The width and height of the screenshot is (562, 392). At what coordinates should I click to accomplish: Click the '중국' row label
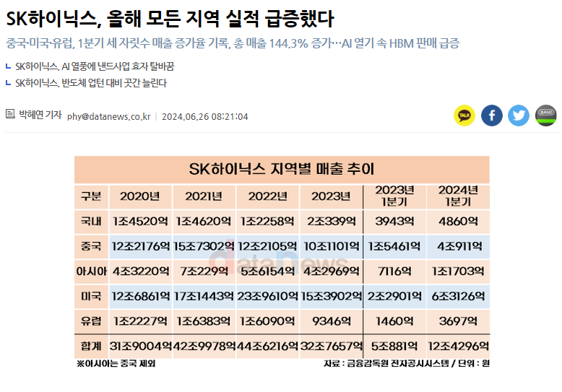pos(91,246)
